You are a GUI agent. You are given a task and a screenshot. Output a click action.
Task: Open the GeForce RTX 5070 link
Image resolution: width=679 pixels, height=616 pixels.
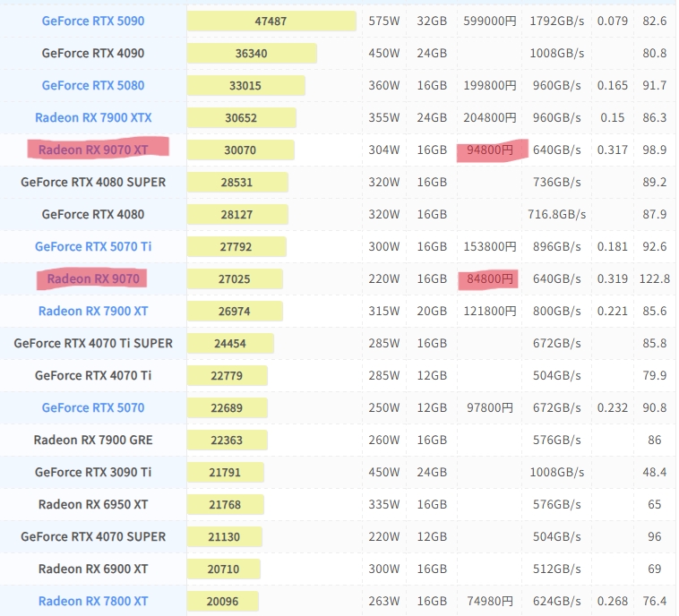[x=93, y=407]
